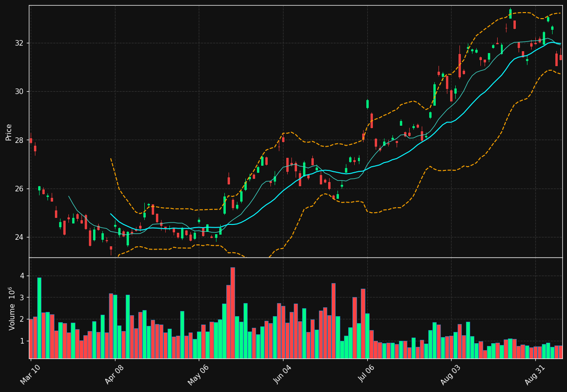
Task: Click the Jul 06 date label
Action: (366, 374)
